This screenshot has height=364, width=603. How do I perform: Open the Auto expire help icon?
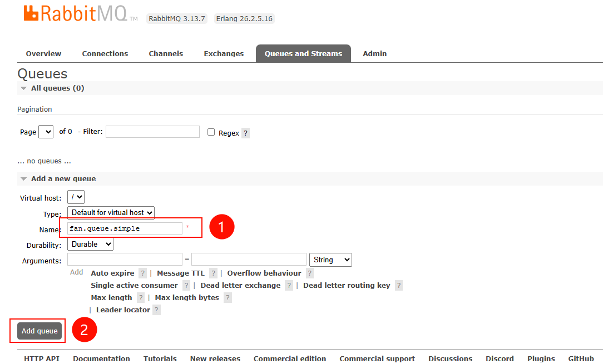(x=142, y=273)
